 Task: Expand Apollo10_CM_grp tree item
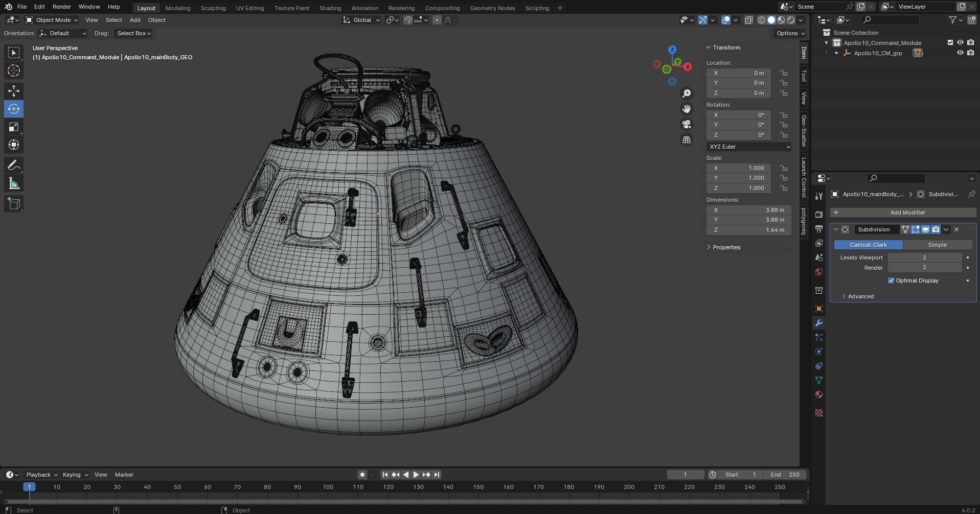pyautogui.click(x=837, y=53)
